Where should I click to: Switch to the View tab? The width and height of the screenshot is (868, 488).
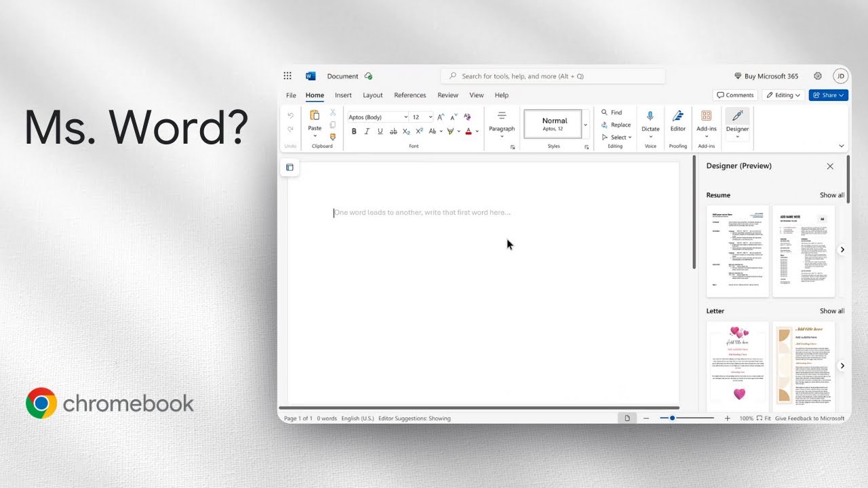click(x=477, y=95)
